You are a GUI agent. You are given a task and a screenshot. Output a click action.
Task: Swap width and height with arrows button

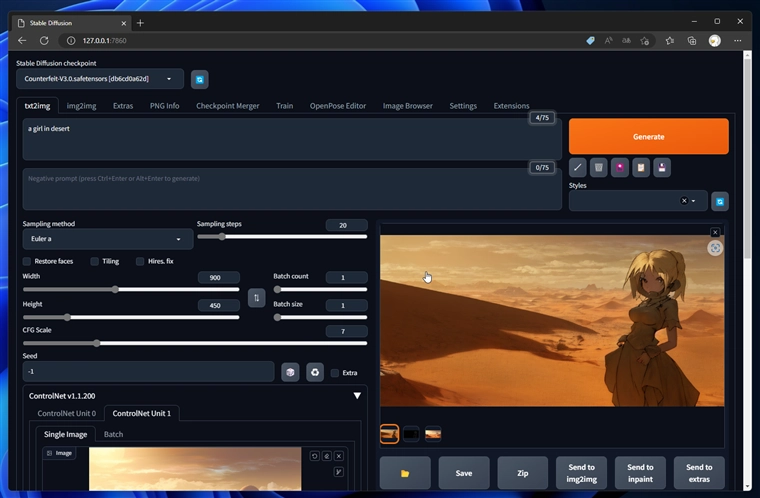256,297
